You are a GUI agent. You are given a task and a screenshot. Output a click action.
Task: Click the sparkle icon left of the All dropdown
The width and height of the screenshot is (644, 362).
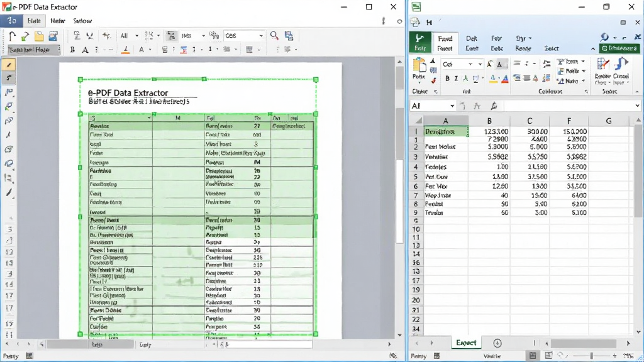[107, 36]
